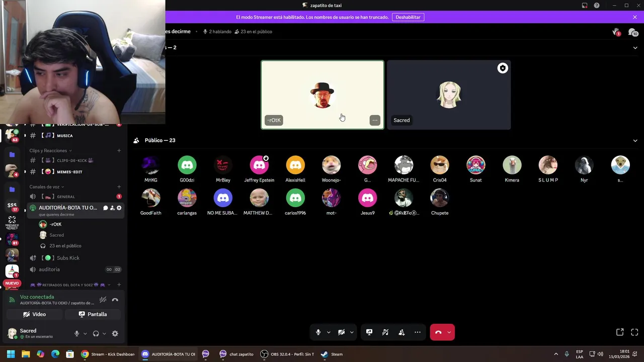Image resolution: width=644 pixels, height=362 pixels.
Task: Collapse the speakers section chevron
Action: click(635, 48)
